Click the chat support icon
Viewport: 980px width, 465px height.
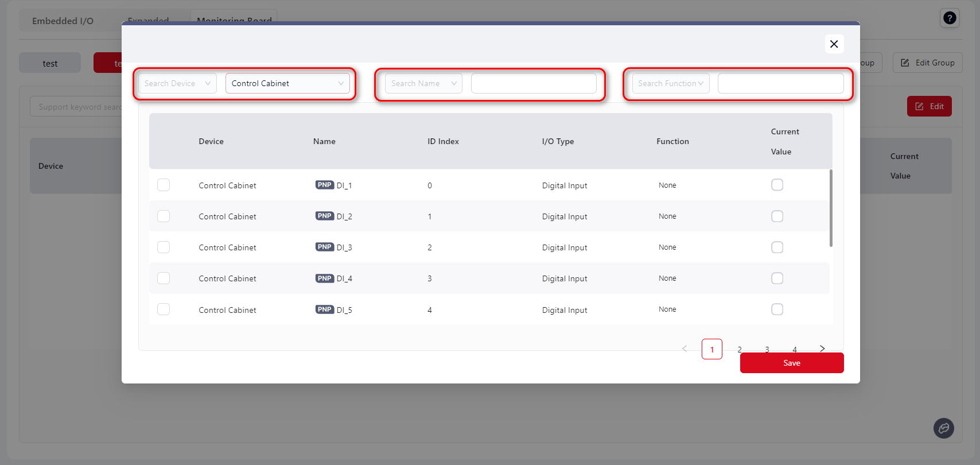[943, 428]
